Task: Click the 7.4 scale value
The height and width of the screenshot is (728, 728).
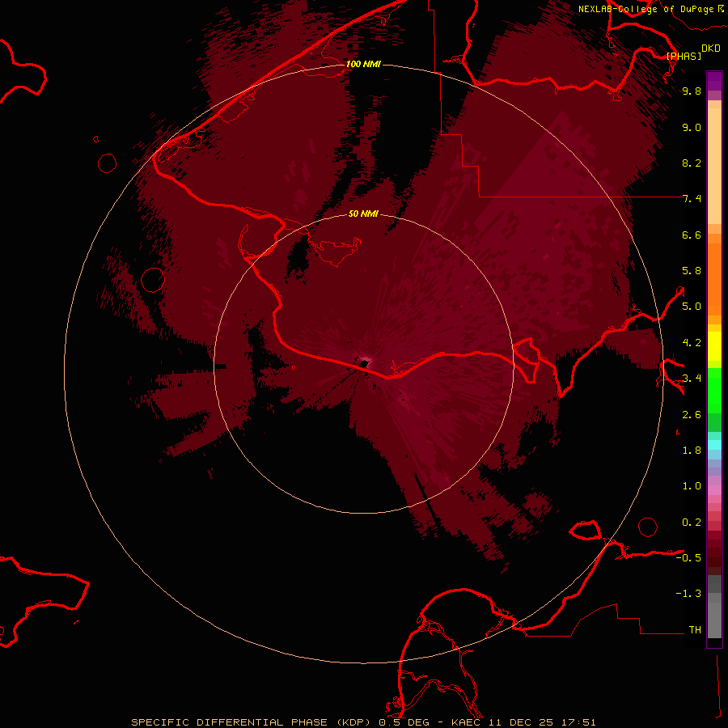Action: (x=692, y=199)
